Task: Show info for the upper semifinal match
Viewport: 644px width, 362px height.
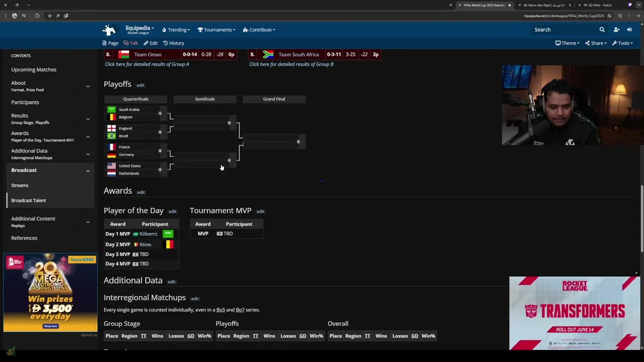Action: pos(229,123)
